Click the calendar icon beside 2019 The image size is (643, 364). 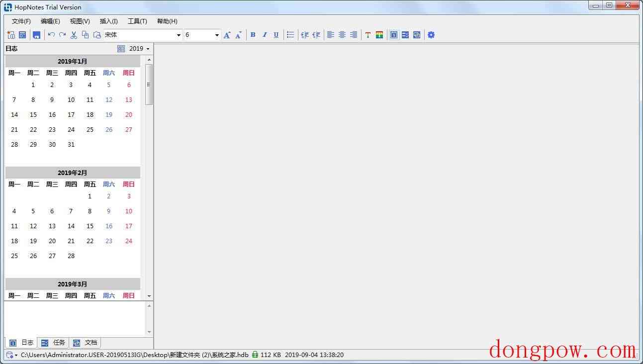pos(121,49)
